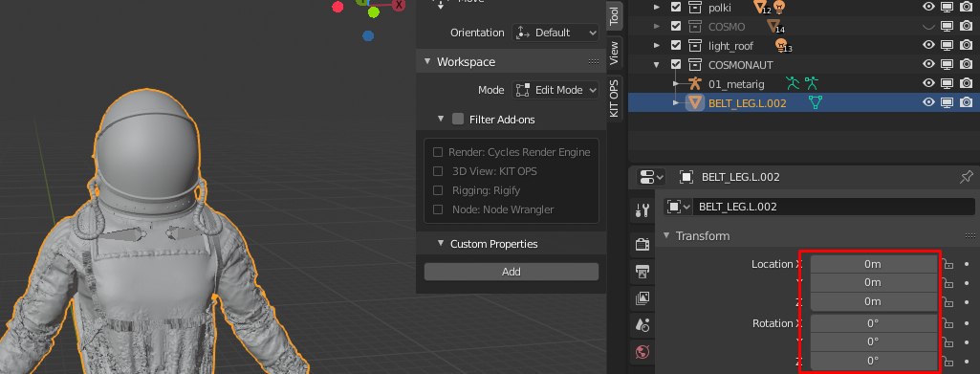Click the mesh data icon on BELT_LEG.L.002 row

pyautogui.click(x=815, y=102)
